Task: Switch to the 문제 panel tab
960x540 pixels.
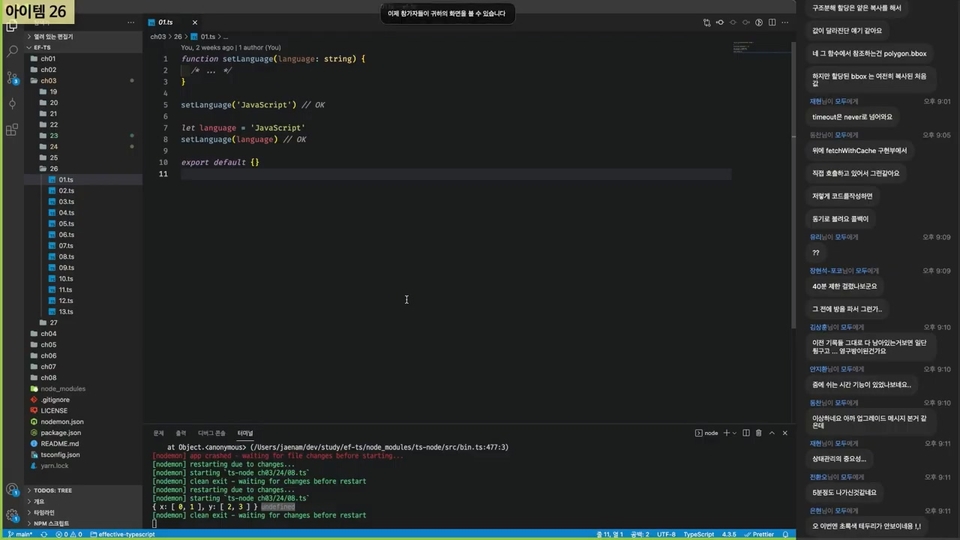Action: coord(159,433)
